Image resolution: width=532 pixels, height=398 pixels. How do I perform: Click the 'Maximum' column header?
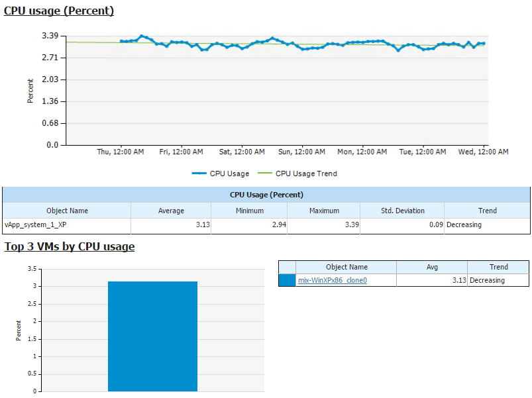pos(324,211)
